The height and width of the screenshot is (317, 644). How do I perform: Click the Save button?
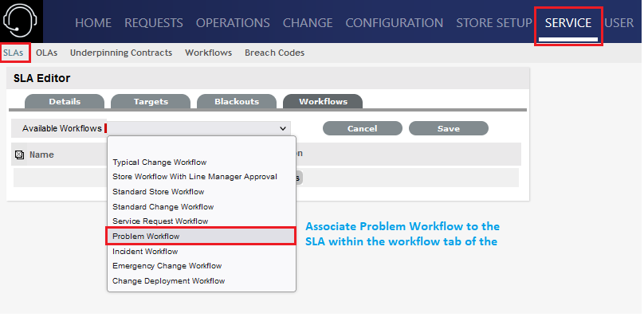(449, 128)
